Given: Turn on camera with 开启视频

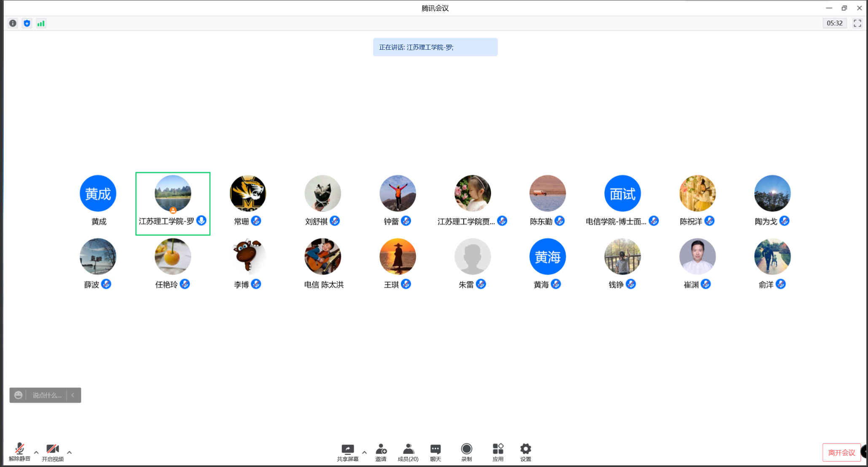Looking at the screenshot, I should point(53,452).
